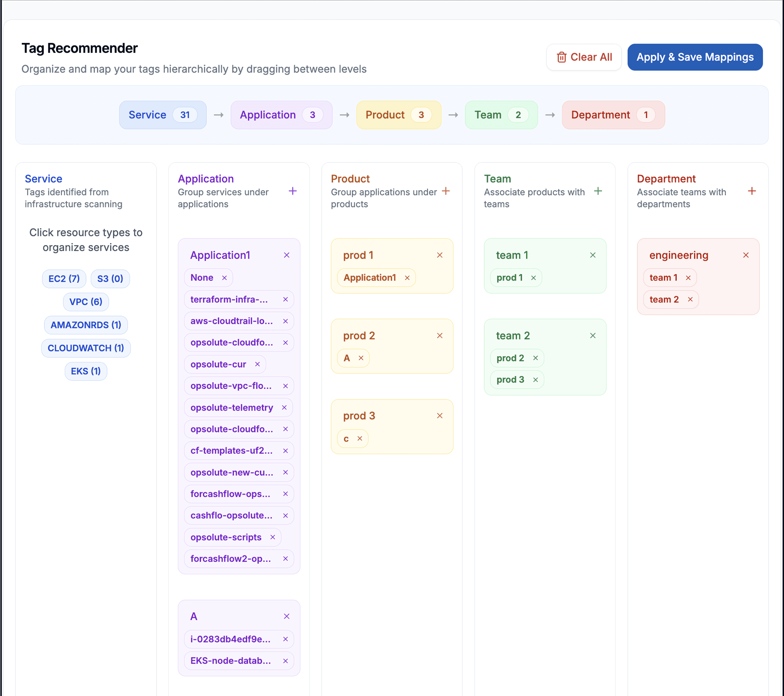Click the plus icon in Application column

pos(292,191)
